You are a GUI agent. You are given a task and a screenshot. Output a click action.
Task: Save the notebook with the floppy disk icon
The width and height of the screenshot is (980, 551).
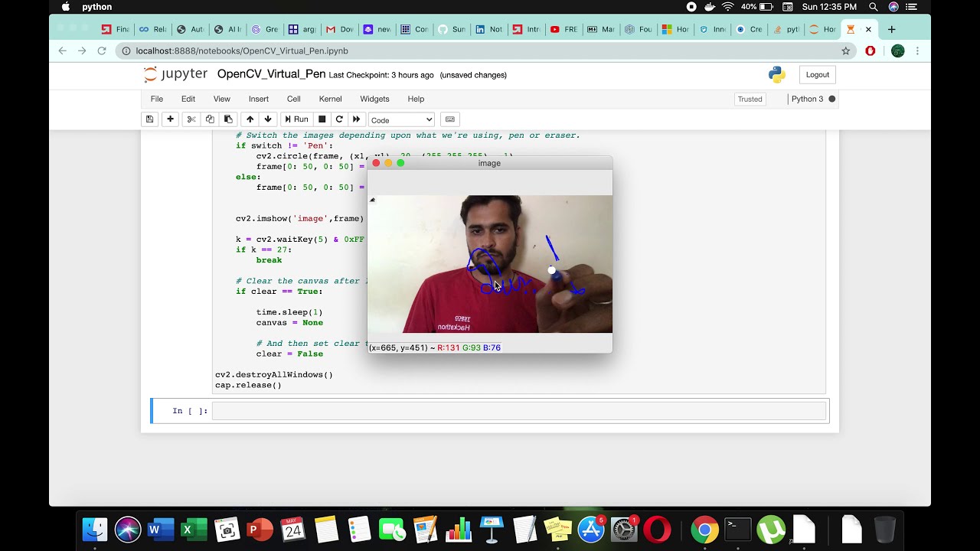point(150,119)
